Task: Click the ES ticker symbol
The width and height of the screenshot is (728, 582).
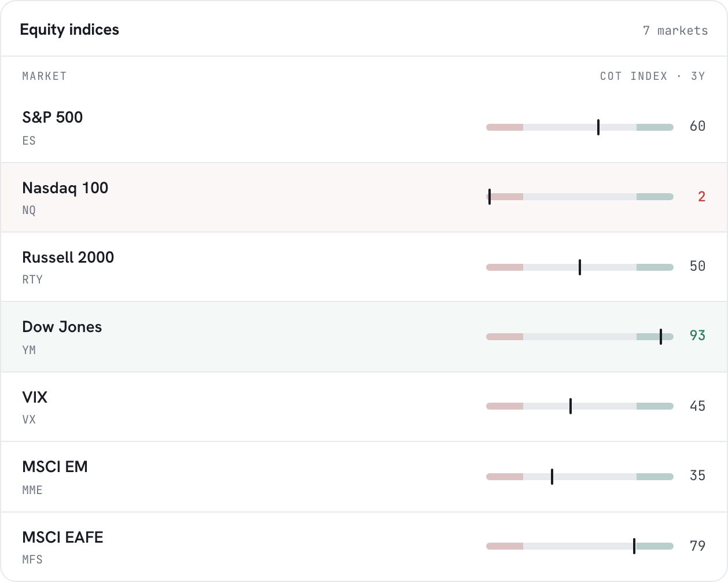Action: tap(29, 141)
